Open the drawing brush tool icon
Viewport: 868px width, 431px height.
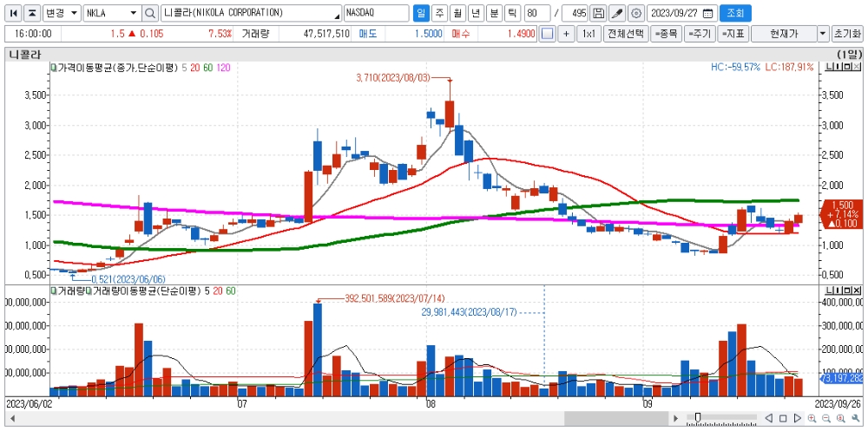coord(617,13)
